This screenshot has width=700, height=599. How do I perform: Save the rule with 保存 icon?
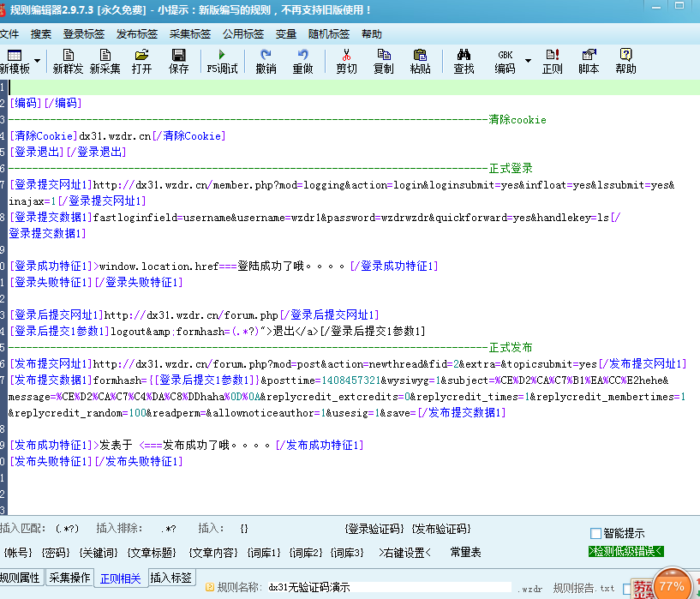[178, 61]
